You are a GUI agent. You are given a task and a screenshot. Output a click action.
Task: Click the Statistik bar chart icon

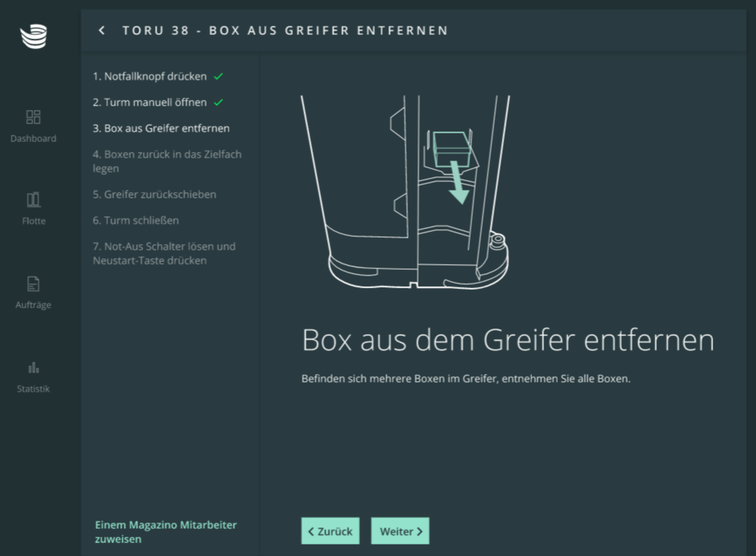pos(34,368)
